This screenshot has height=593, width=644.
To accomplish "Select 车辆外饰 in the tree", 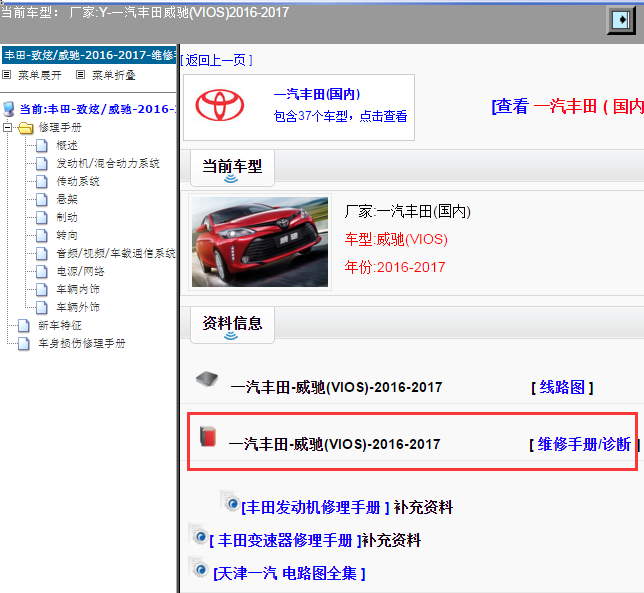I will (78, 307).
